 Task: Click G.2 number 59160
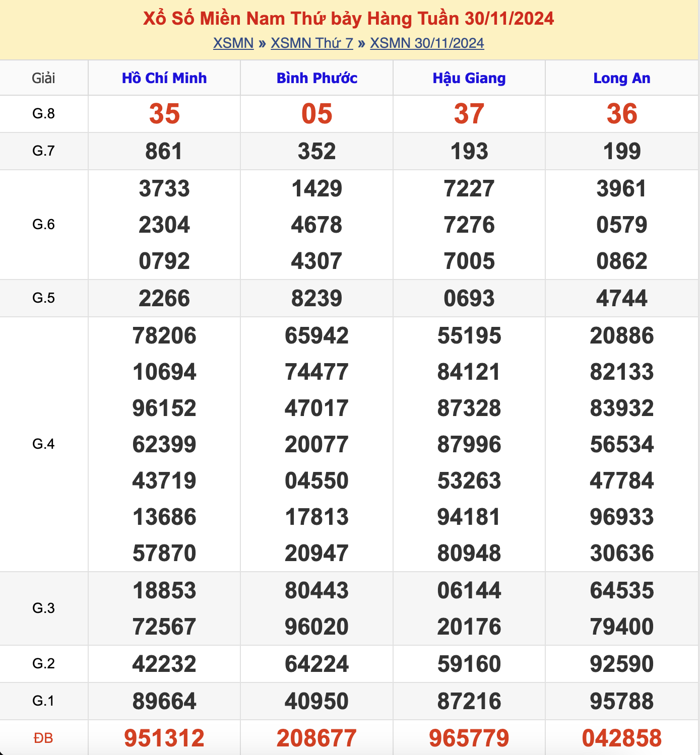point(469,664)
